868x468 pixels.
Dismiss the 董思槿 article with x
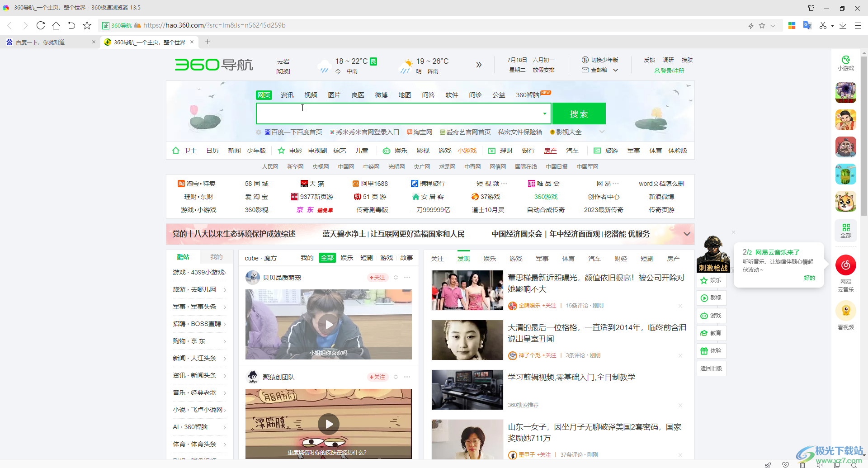[680, 306]
